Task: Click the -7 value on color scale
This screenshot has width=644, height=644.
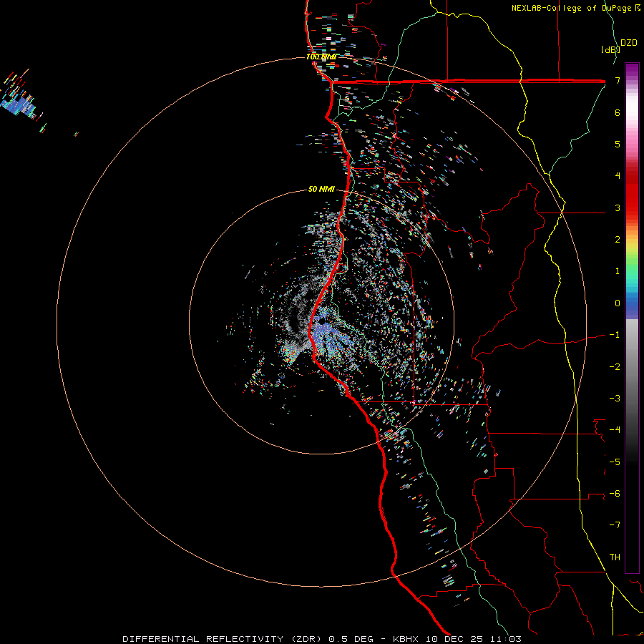Action: (615, 525)
